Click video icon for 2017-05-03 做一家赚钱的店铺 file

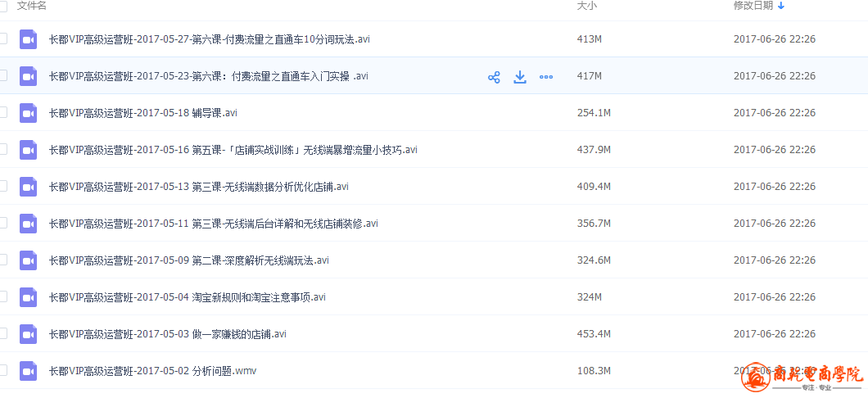[x=28, y=334]
